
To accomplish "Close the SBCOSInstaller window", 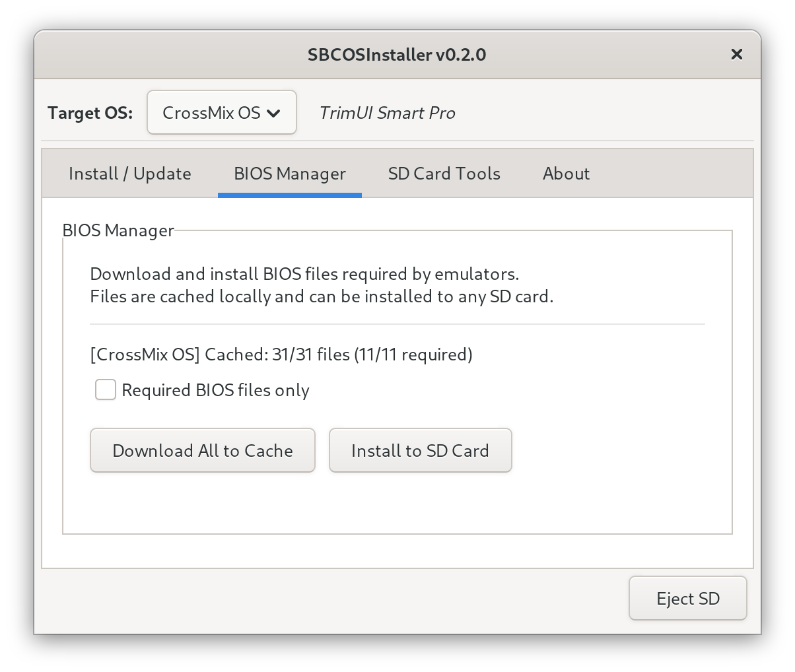I will coord(736,54).
